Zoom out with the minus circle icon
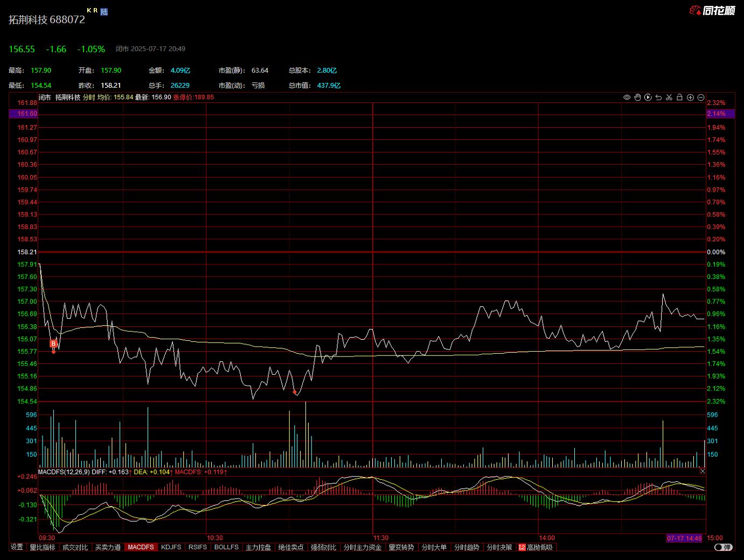 (x=701, y=97)
